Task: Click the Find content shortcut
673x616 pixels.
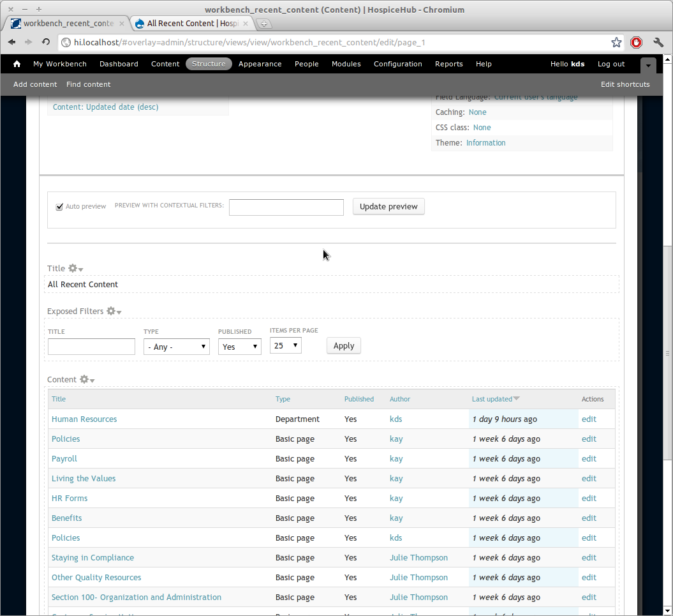Action: click(x=89, y=85)
